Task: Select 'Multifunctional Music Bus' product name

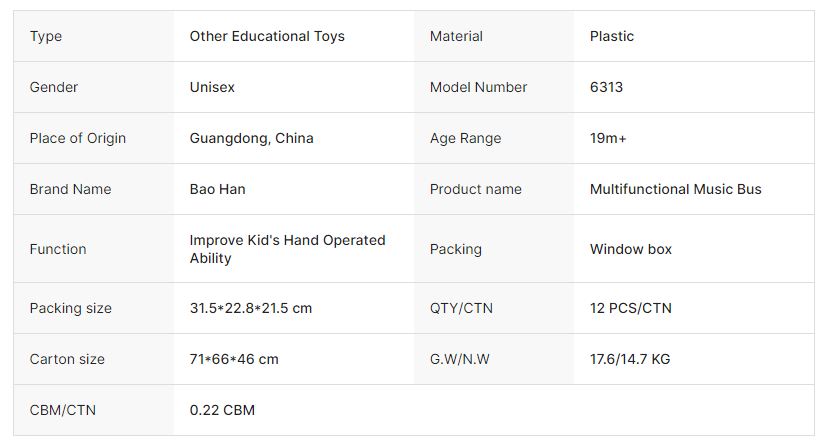Action: point(675,189)
